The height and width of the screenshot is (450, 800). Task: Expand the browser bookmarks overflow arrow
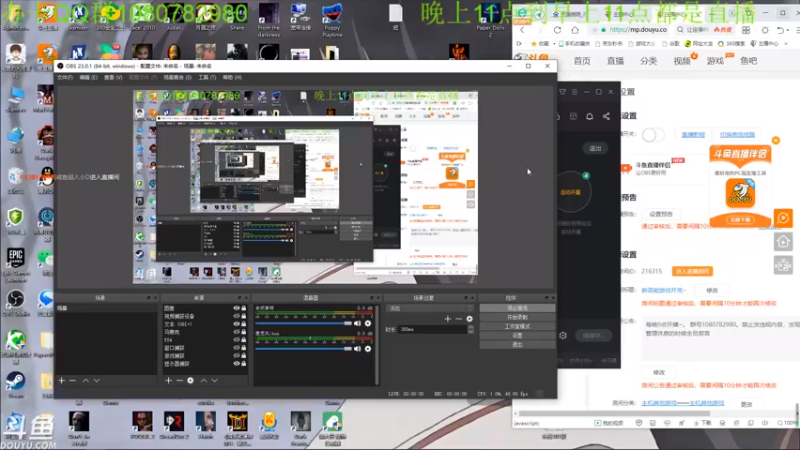point(786,44)
